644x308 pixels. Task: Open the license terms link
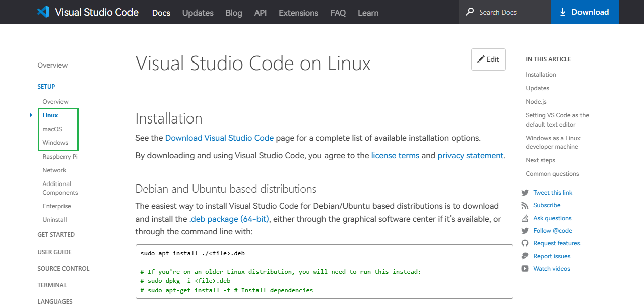tap(395, 156)
